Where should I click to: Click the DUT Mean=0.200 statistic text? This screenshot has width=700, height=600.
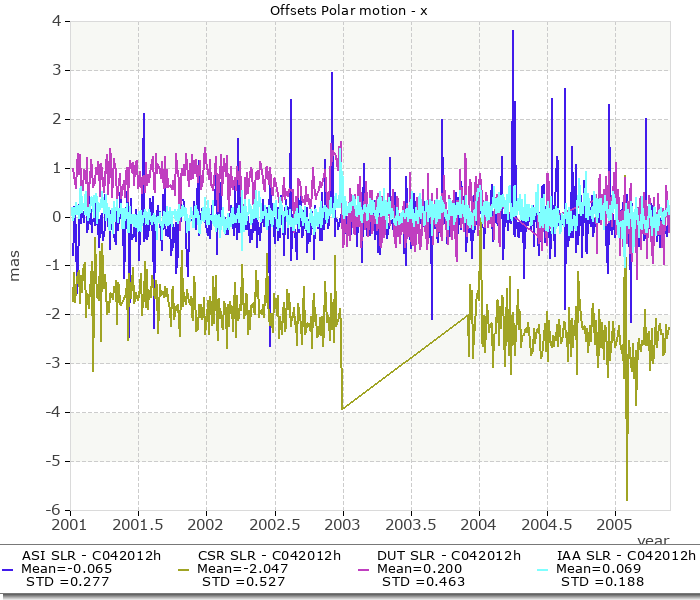(x=416, y=569)
